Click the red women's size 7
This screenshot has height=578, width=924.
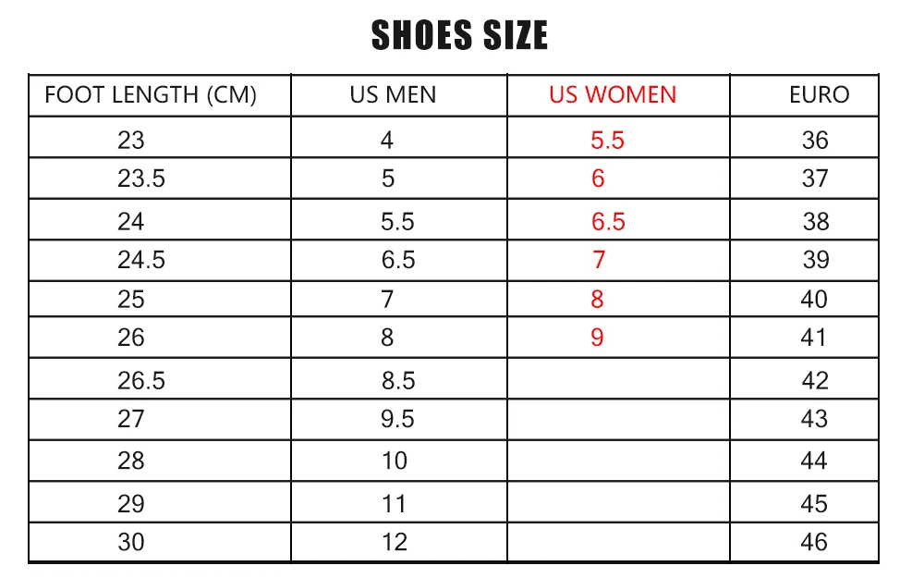pos(599,260)
